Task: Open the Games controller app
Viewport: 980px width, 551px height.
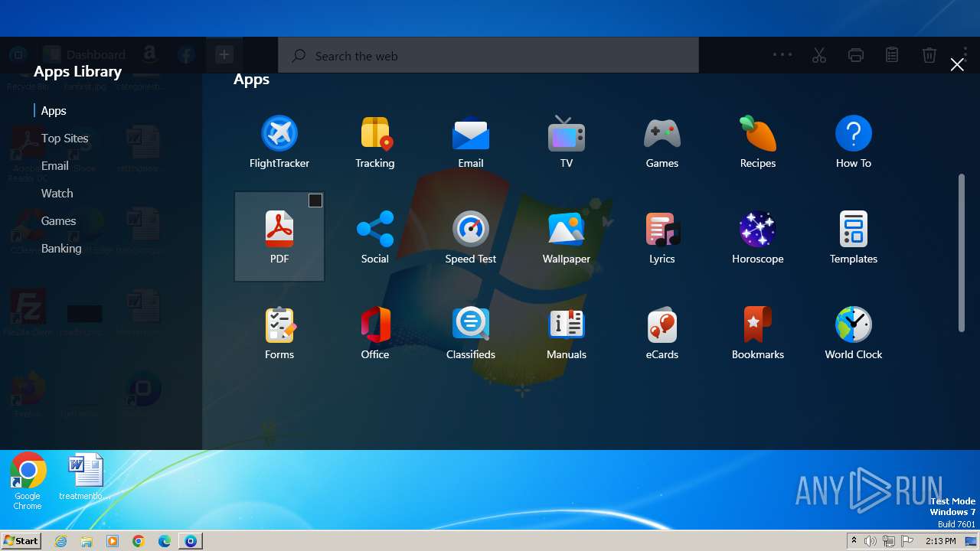Action: 662,142
